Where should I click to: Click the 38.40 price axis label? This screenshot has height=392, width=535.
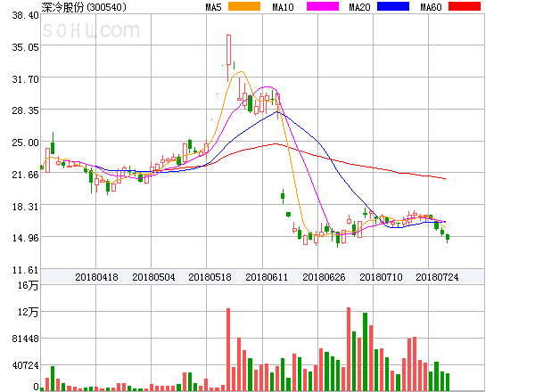[x=25, y=15]
